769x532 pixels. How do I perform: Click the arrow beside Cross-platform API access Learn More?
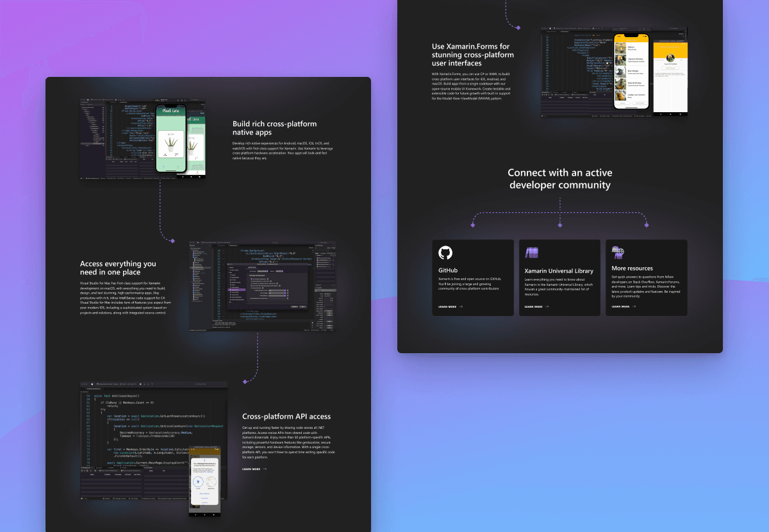click(265, 469)
